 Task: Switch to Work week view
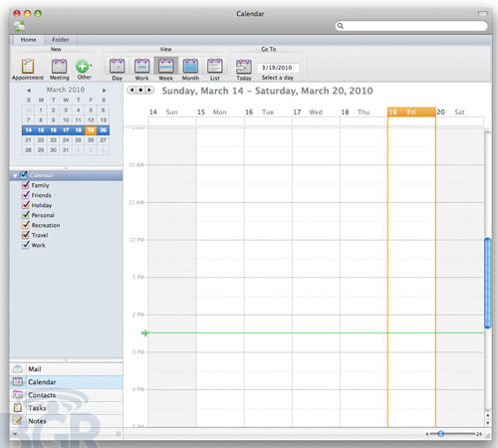[x=141, y=70]
